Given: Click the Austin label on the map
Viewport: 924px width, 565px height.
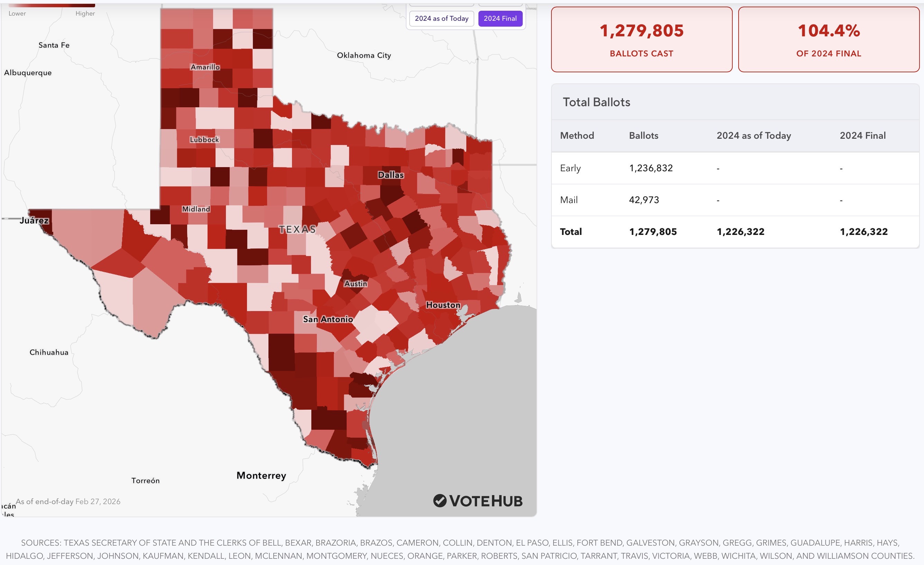Looking at the screenshot, I should [356, 284].
